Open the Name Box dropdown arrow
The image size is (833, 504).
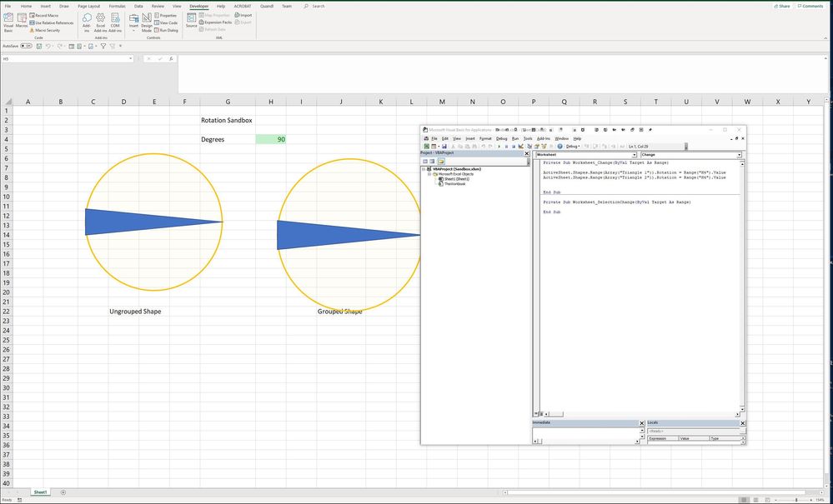click(x=131, y=59)
